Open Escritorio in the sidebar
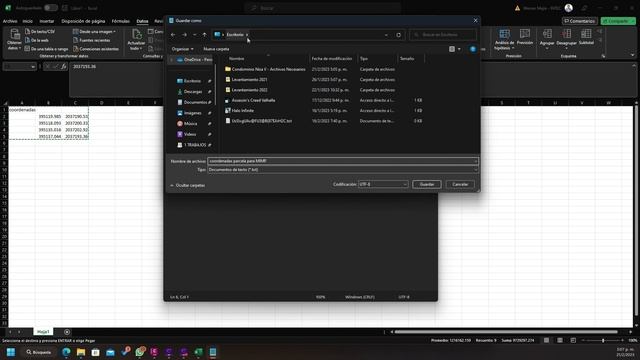The width and height of the screenshot is (640, 360). 192,81
